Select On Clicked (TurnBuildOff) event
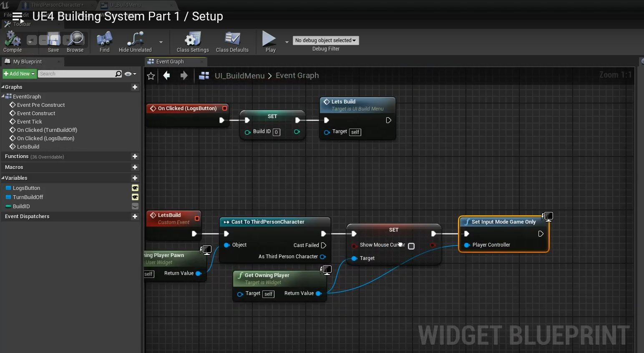 click(47, 130)
